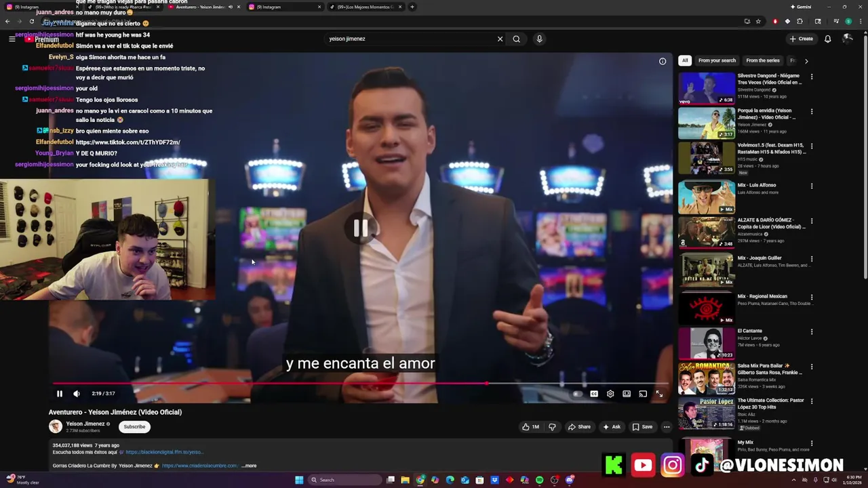Open options for Volvimos1.5 video

point(812,146)
